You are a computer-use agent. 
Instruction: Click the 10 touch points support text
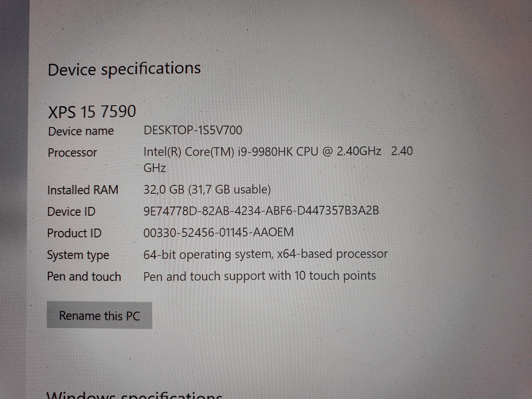pos(260,276)
